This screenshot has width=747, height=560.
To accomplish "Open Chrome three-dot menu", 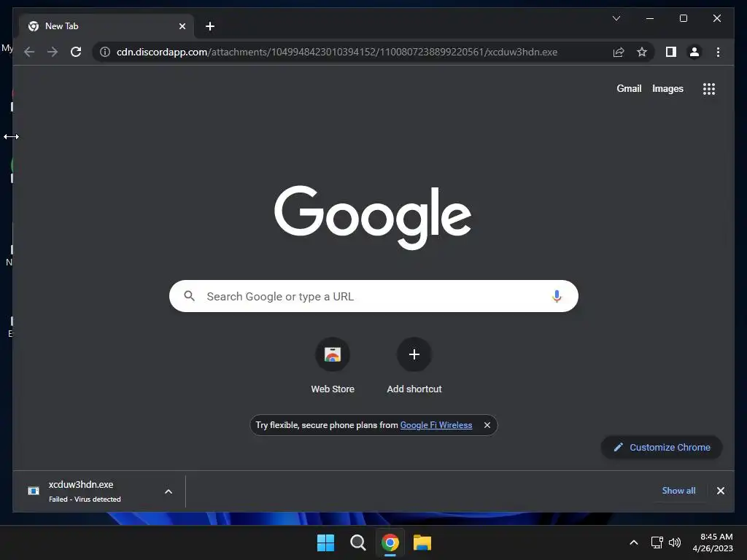I will pyautogui.click(x=718, y=52).
